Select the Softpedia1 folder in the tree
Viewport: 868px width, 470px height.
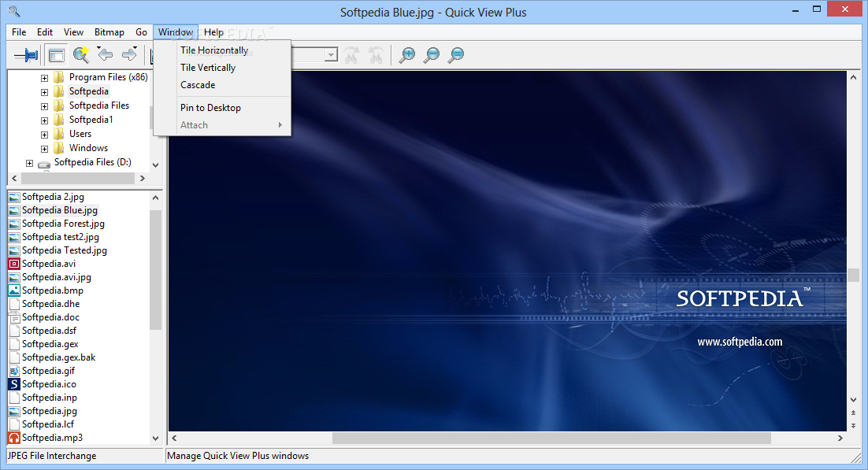point(91,120)
